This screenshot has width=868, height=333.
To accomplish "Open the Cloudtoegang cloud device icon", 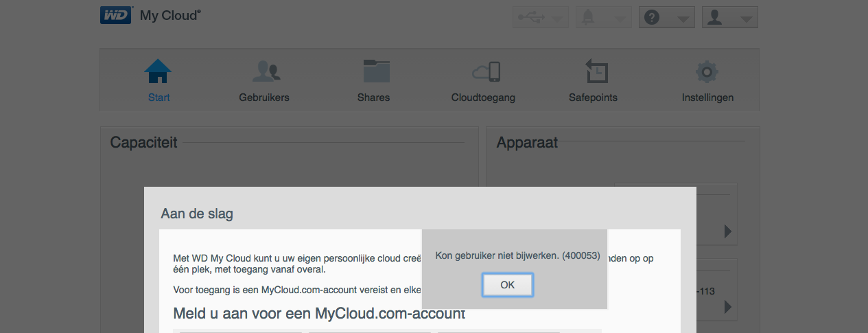I will pyautogui.click(x=486, y=71).
